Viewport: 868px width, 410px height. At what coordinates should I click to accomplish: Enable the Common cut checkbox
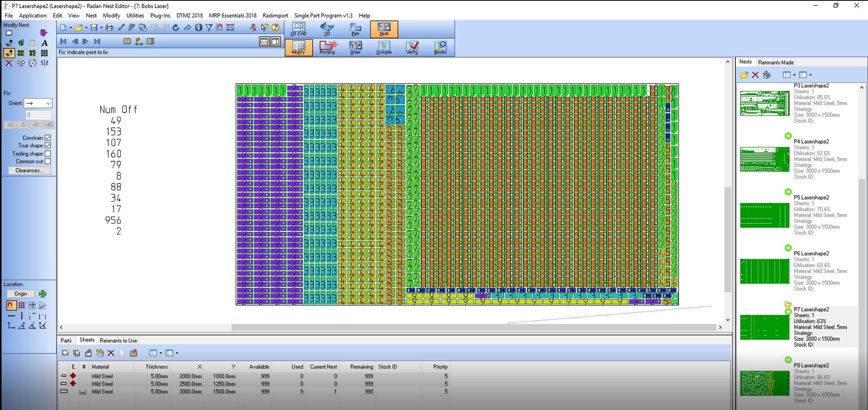click(x=48, y=162)
